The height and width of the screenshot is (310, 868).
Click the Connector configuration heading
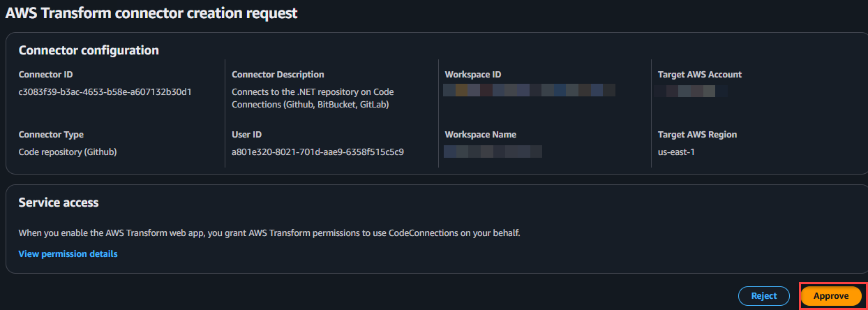click(x=89, y=50)
